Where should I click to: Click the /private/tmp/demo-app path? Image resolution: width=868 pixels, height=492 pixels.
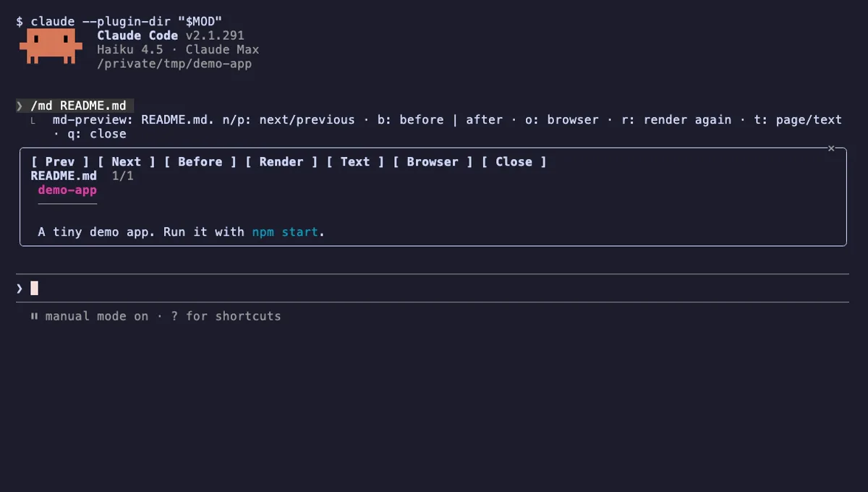click(174, 64)
